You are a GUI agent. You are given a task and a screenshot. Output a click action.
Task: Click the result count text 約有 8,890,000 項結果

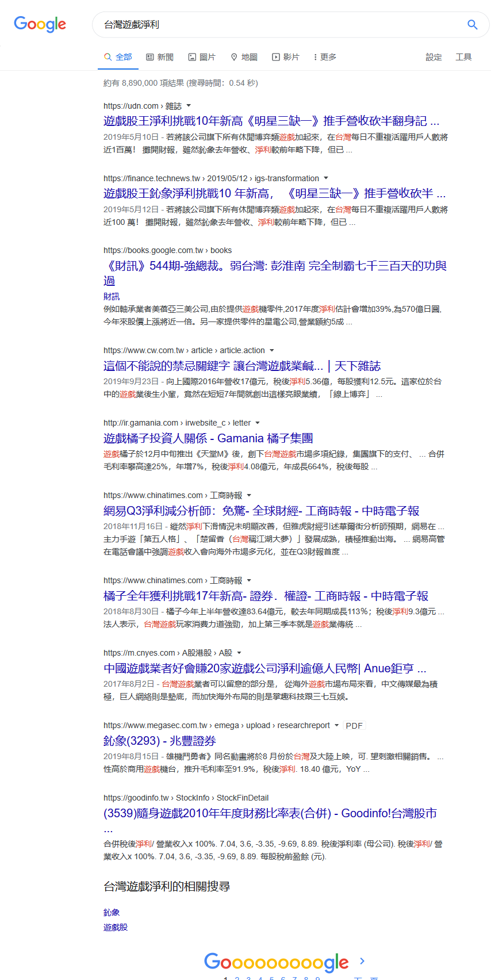point(181,83)
